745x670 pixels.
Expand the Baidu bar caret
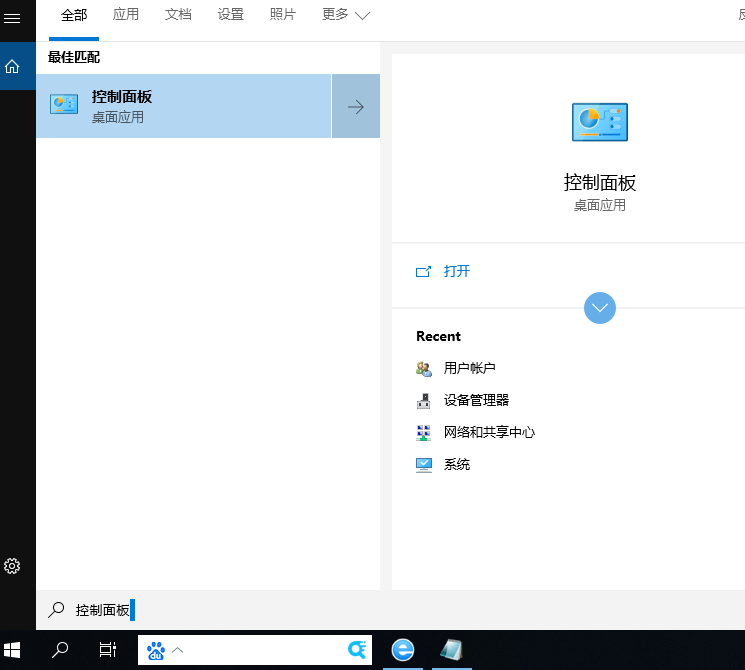click(178, 650)
